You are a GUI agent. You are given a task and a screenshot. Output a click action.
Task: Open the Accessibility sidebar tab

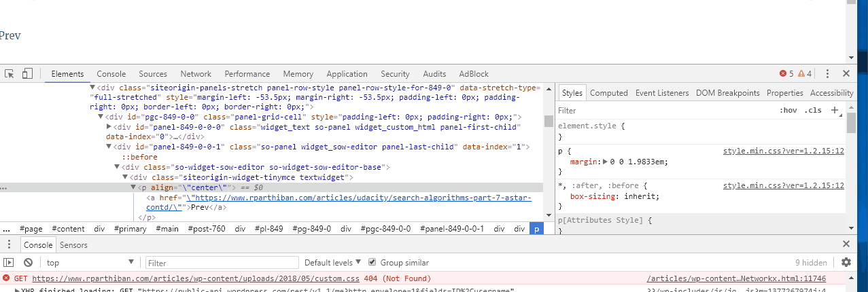(x=832, y=93)
